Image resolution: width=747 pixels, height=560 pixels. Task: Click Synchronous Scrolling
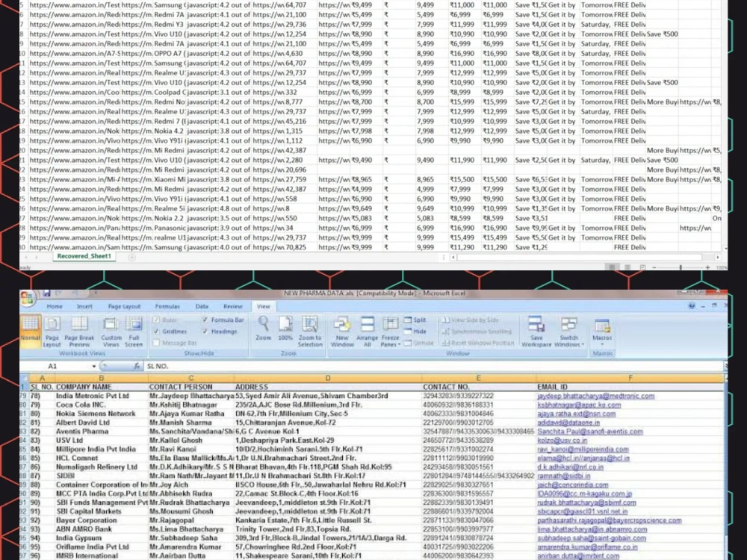coord(476,332)
